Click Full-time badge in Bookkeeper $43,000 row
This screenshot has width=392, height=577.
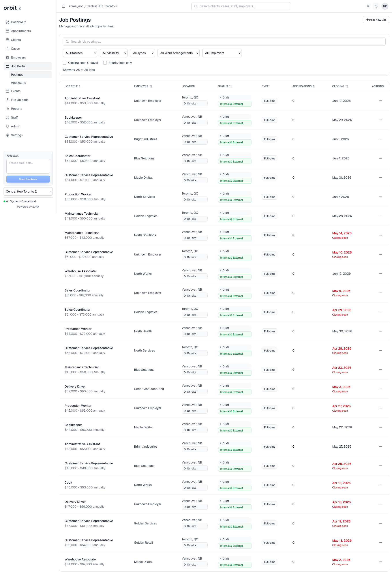click(269, 120)
